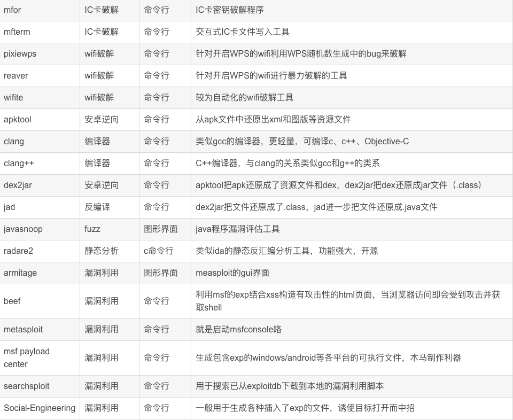Click the 'jad' tool name

9,207
